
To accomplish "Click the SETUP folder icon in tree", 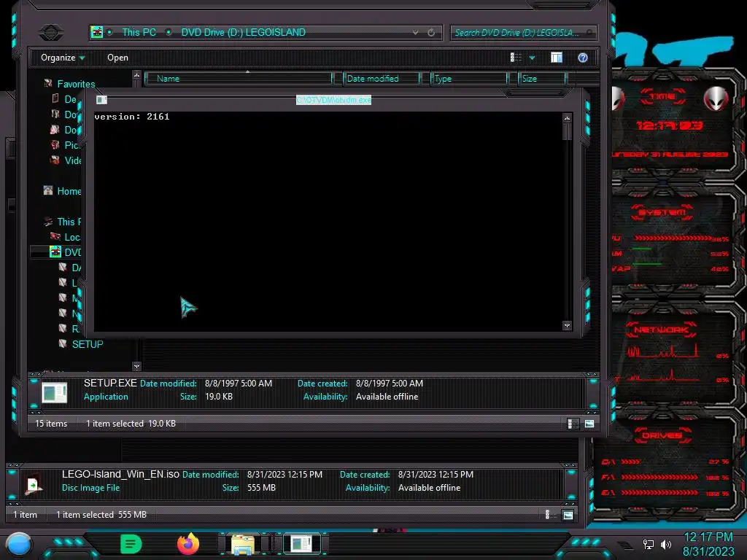I will pyautogui.click(x=63, y=343).
